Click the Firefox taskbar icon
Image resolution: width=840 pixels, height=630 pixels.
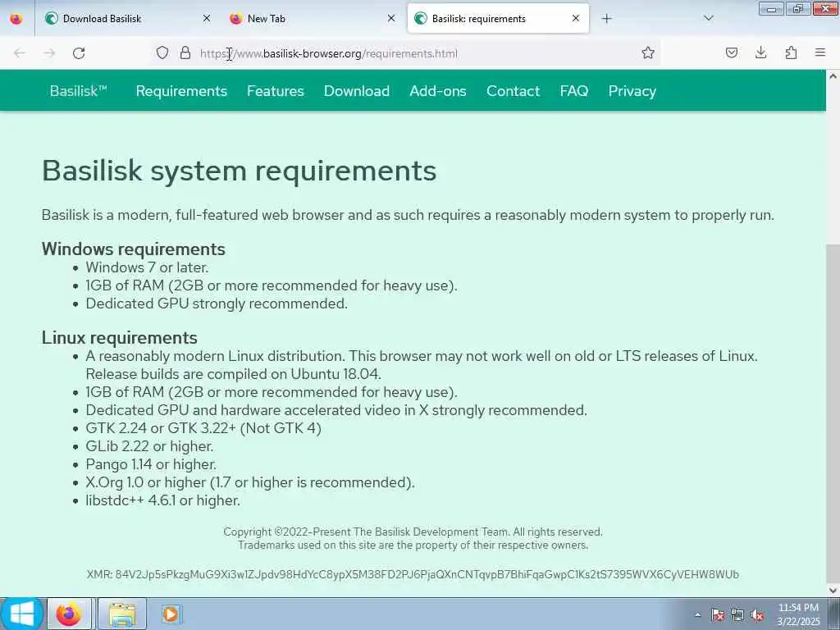click(x=69, y=614)
